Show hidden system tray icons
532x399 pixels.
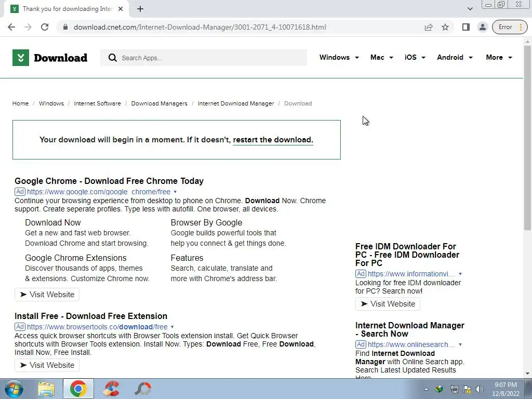(x=426, y=389)
